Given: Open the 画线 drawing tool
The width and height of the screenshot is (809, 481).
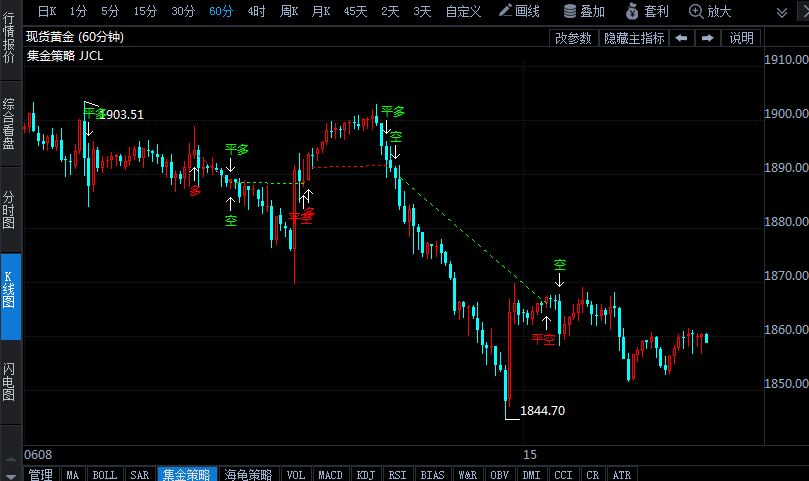Looking at the screenshot, I should (519, 11).
